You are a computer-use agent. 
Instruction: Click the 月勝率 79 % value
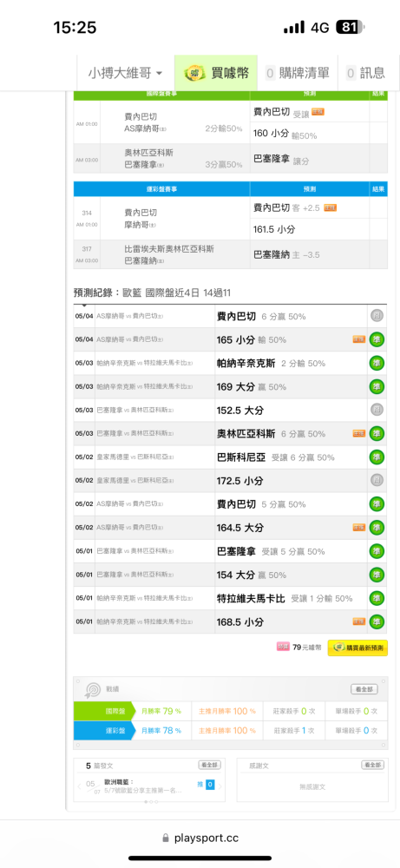coord(161,711)
